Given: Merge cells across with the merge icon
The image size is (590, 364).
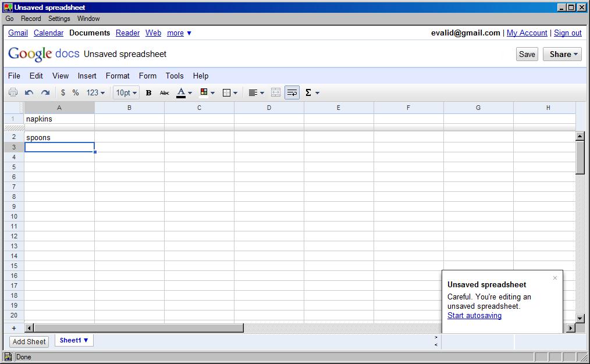Looking at the screenshot, I should [x=275, y=92].
